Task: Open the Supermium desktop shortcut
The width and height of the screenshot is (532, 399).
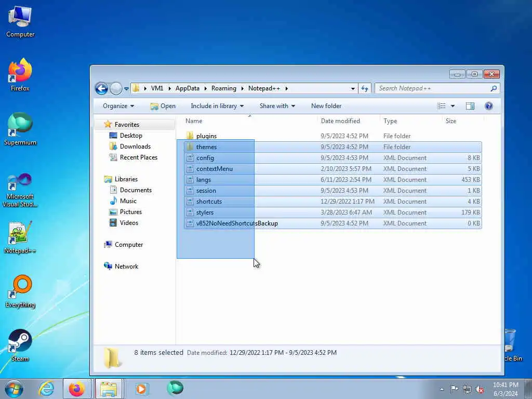Action: (20, 129)
